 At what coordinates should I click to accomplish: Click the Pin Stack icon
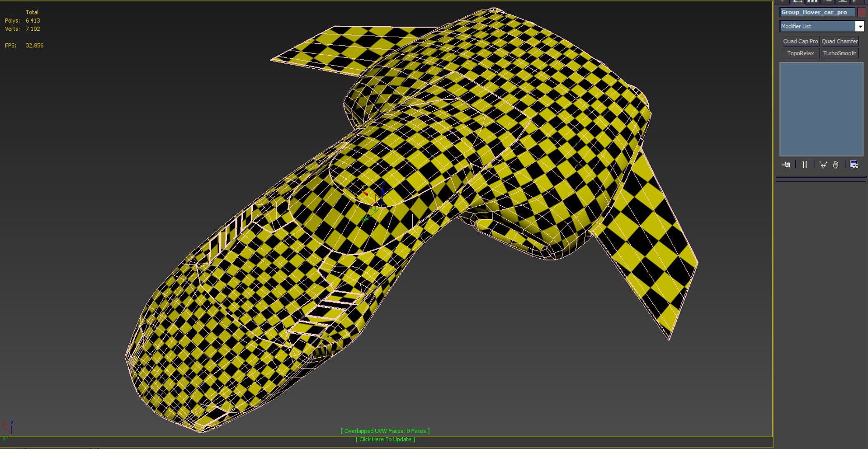pos(786,165)
